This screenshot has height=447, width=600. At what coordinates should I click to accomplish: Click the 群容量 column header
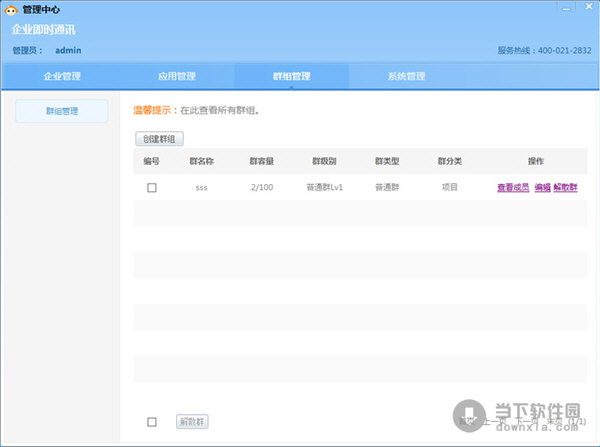[x=262, y=160]
